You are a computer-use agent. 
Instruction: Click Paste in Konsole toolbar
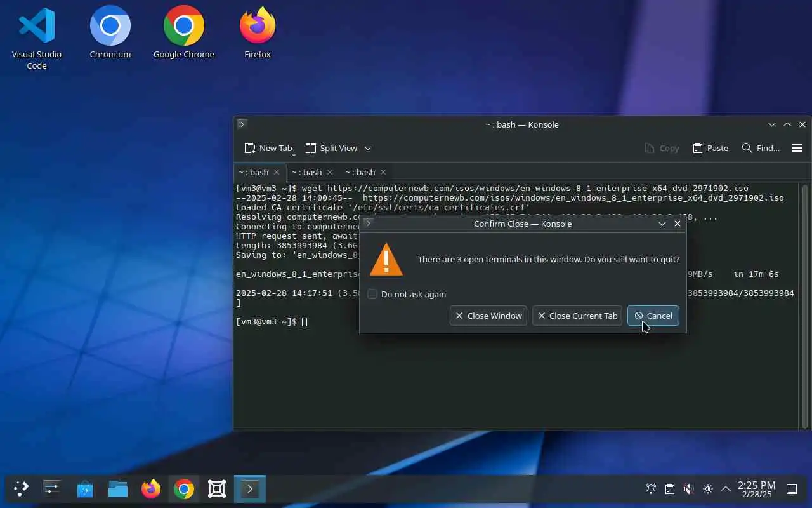[x=710, y=148]
